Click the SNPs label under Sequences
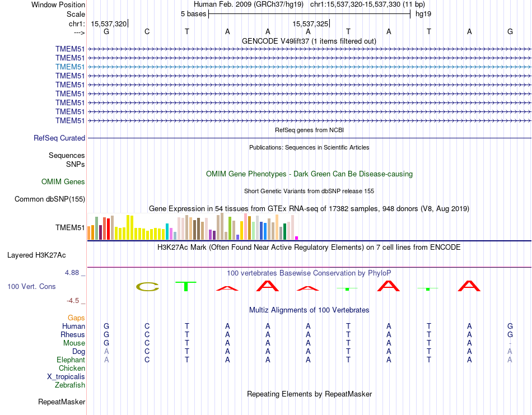This screenshot has height=415, width=532. pos(76,164)
